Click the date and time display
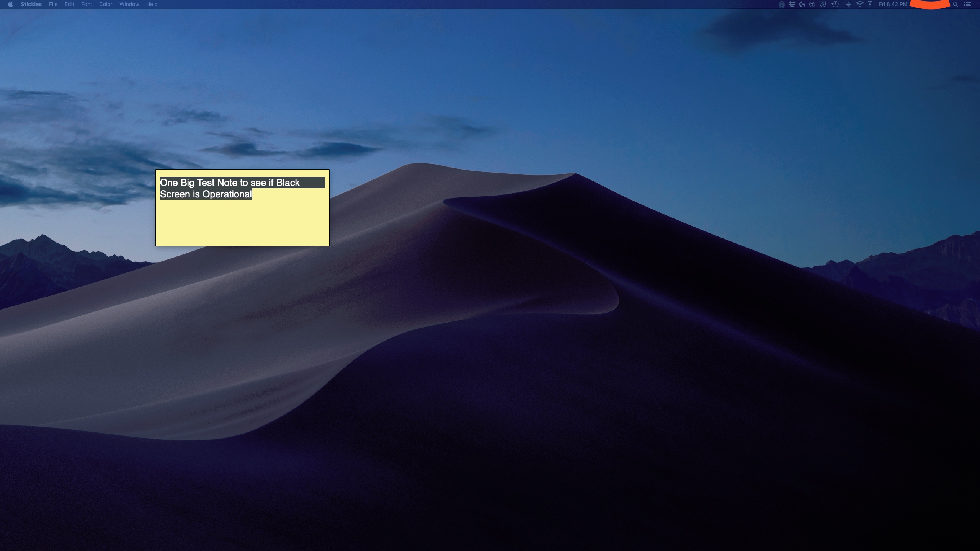The width and height of the screenshot is (980, 551). pyautogui.click(x=892, y=5)
